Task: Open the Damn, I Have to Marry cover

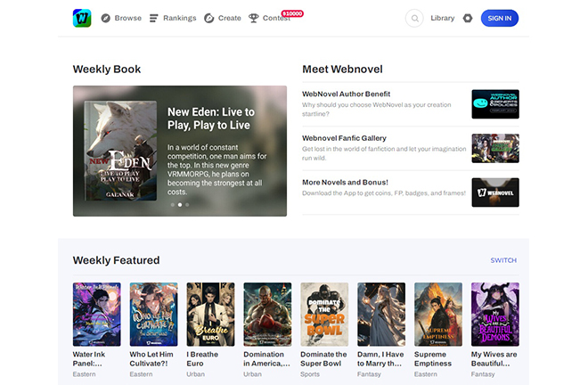Action: click(x=381, y=315)
